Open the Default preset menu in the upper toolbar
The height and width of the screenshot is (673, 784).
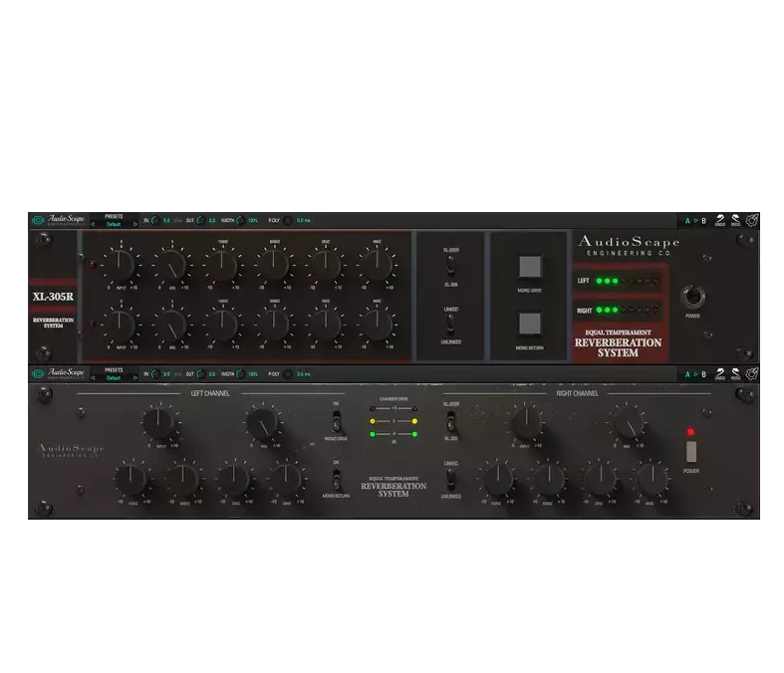click(x=114, y=224)
